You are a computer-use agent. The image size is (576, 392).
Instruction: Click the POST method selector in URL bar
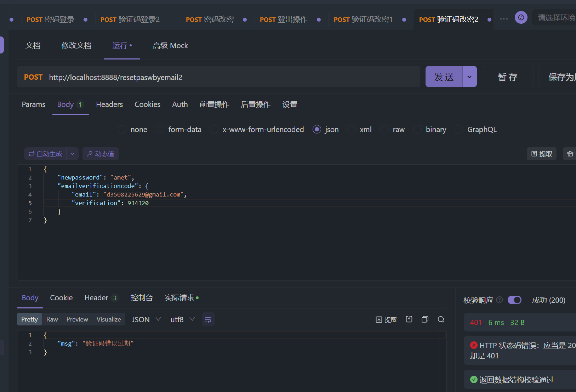click(x=33, y=77)
